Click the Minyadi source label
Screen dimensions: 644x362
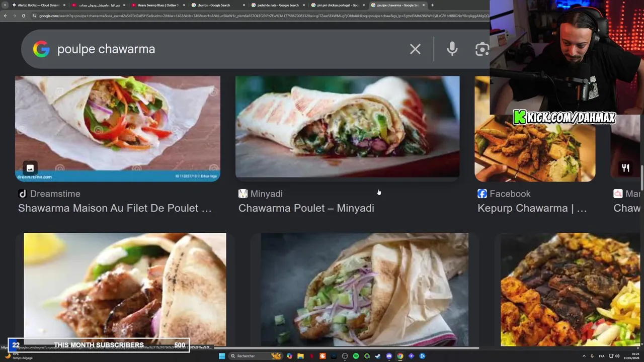[x=266, y=194]
